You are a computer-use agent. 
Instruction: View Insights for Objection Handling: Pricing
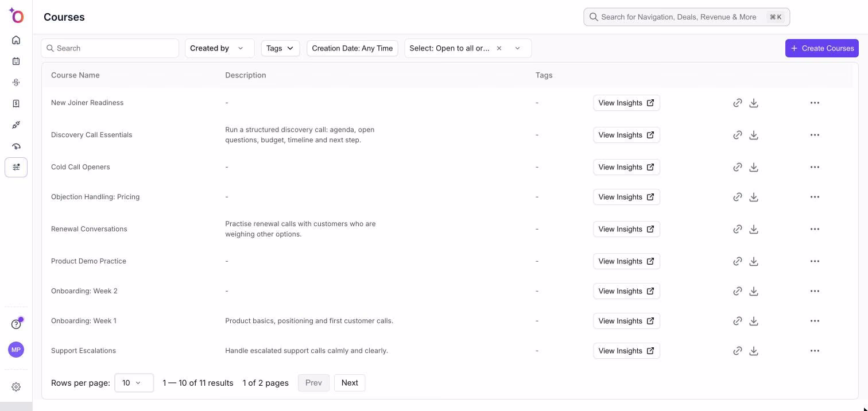(x=626, y=197)
